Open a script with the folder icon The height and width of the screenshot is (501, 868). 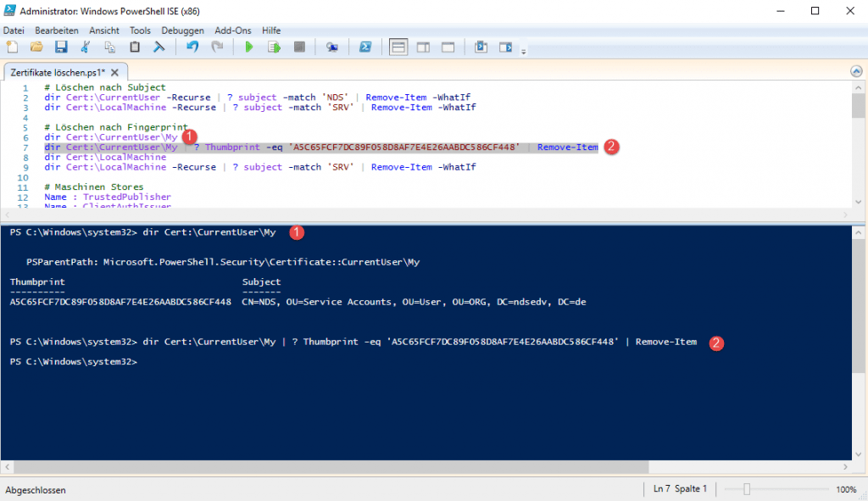pos(35,47)
